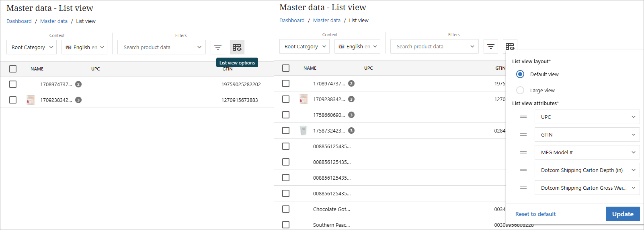Click the variant count badge on row 1758660690
This screenshot has width=644, height=230.
351,115
